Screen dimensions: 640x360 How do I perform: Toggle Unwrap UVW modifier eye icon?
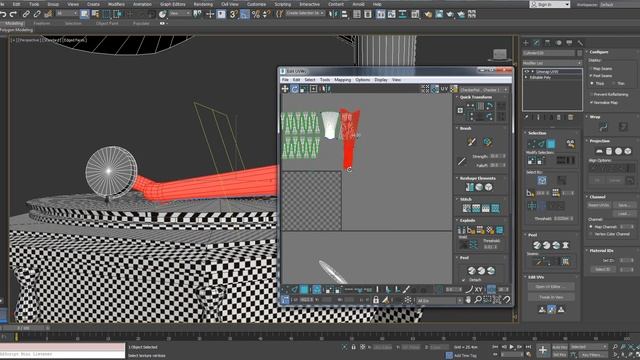coord(527,71)
